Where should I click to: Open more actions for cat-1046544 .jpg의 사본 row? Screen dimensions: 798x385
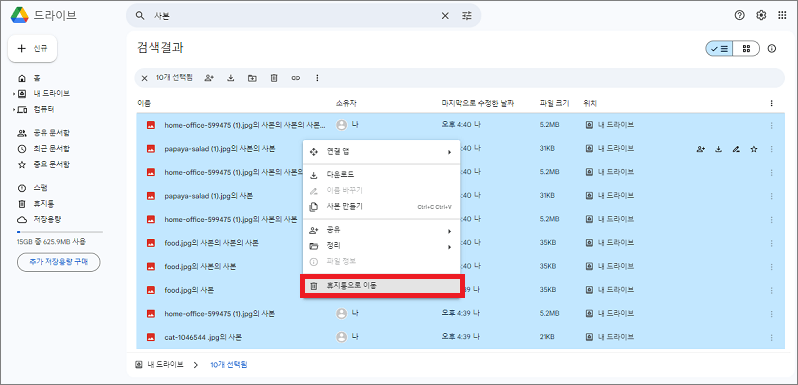tap(772, 337)
